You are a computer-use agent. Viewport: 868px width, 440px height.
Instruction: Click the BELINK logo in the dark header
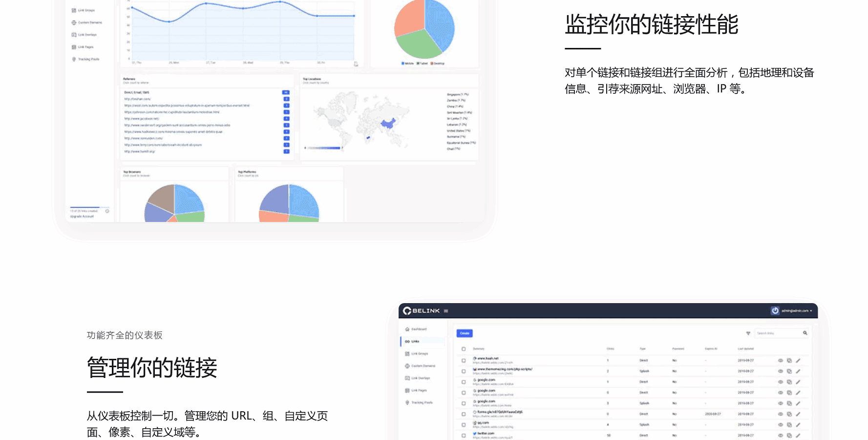(421, 311)
